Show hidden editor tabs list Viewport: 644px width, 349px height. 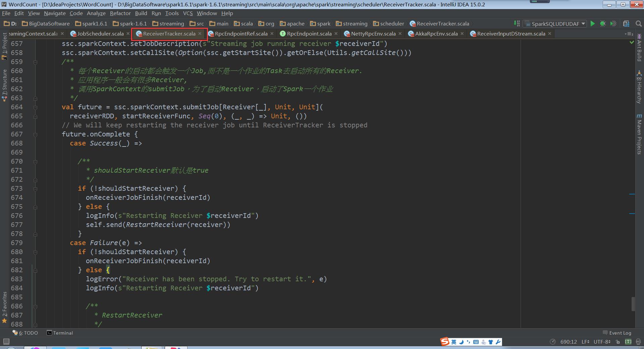point(629,34)
